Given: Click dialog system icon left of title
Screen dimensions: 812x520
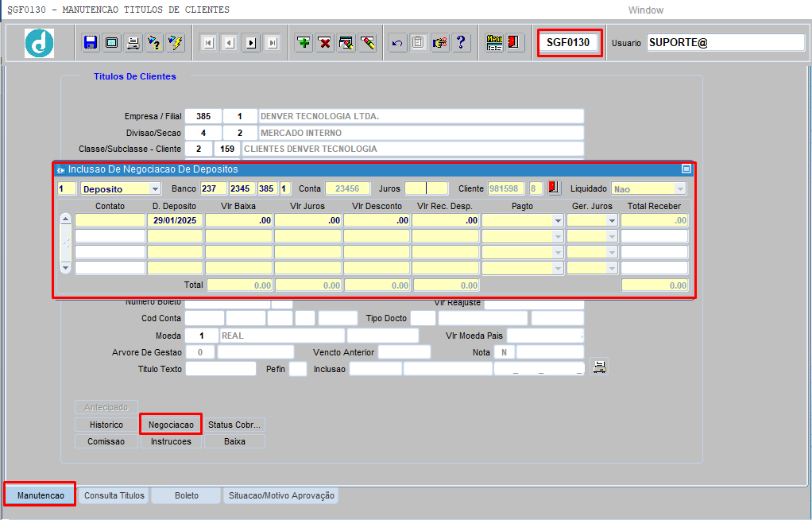Looking at the screenshot, I should 60,169.
